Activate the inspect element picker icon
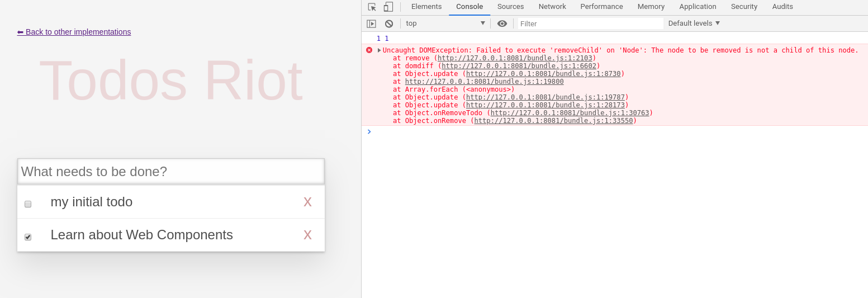Image resolution: width=868 pixels, height=298 pixels. [372, 7]
